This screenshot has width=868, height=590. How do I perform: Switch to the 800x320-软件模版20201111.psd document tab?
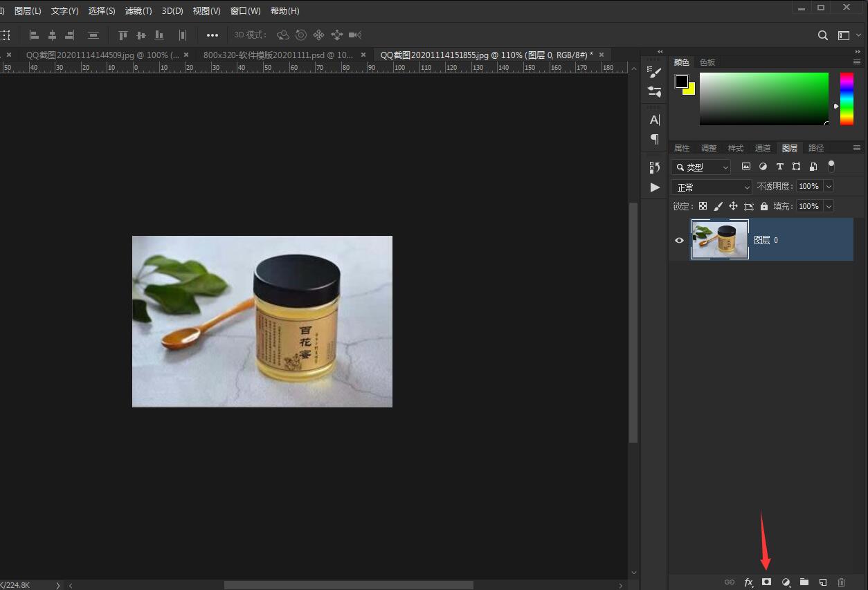click(x=278, y=55)
